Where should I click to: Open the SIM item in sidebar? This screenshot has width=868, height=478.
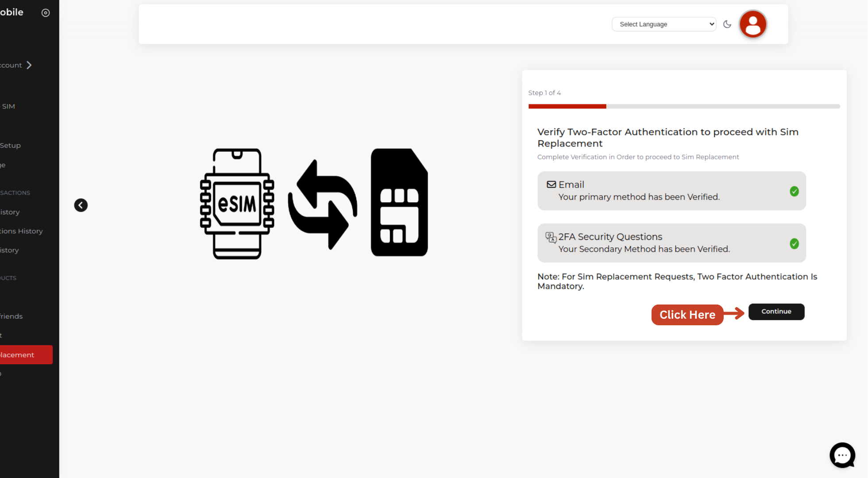point(8,107)
